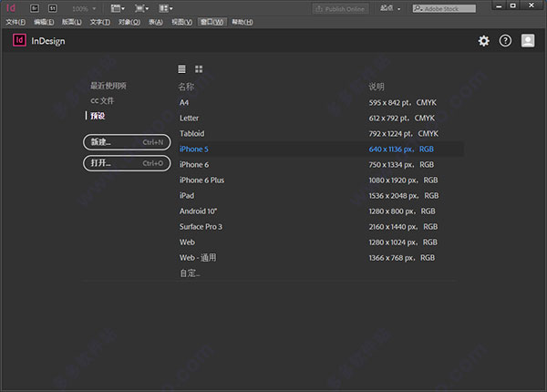Open the 100% zoom level dropdown

pos(84,9)
